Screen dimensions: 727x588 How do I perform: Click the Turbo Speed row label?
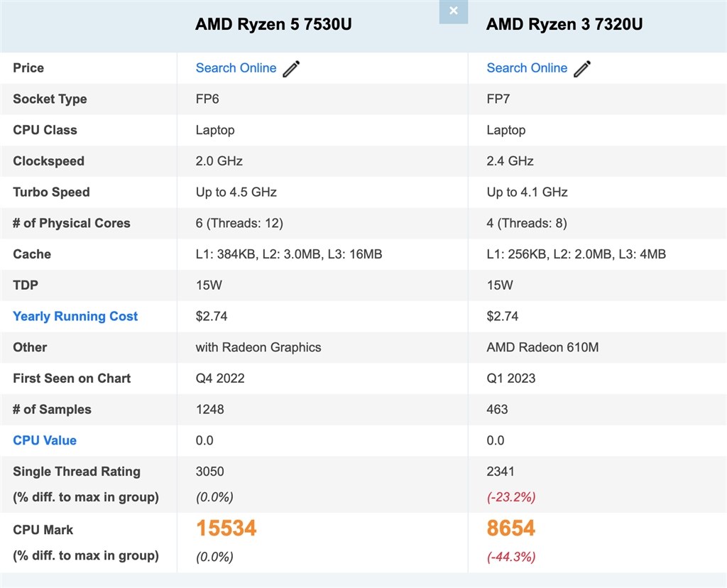pos(51,192)
